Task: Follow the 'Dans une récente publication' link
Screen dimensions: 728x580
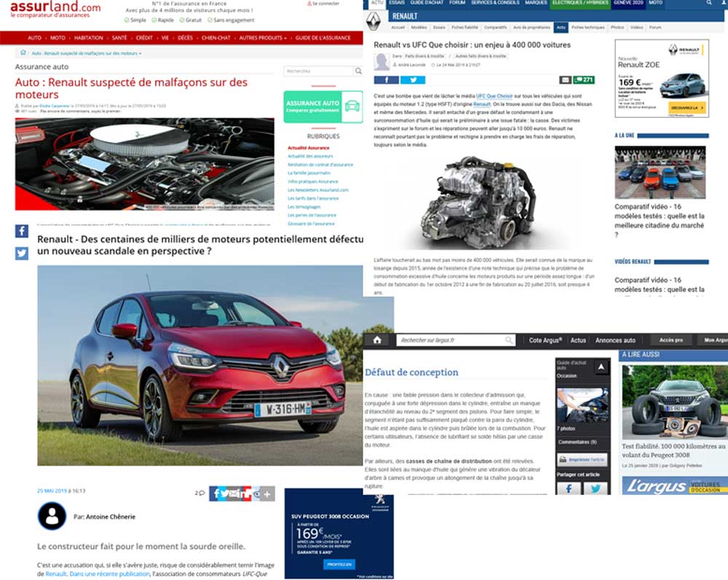Action: point(110,574)
